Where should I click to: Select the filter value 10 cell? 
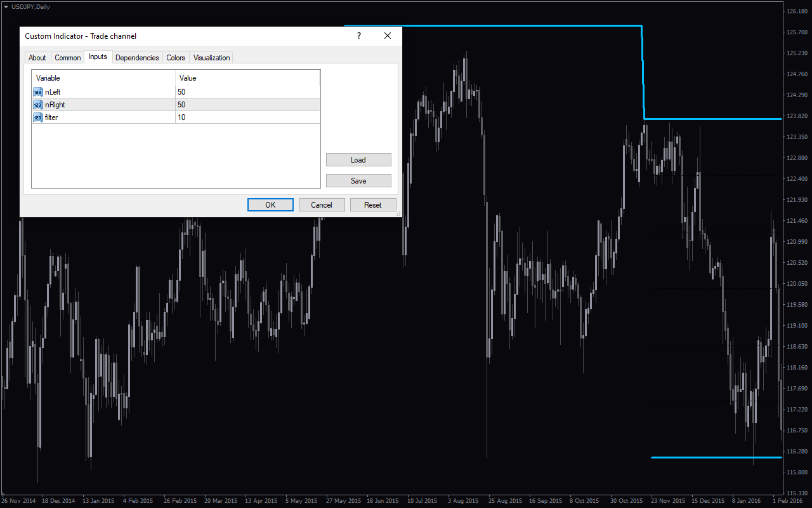(x=247, y=117)
